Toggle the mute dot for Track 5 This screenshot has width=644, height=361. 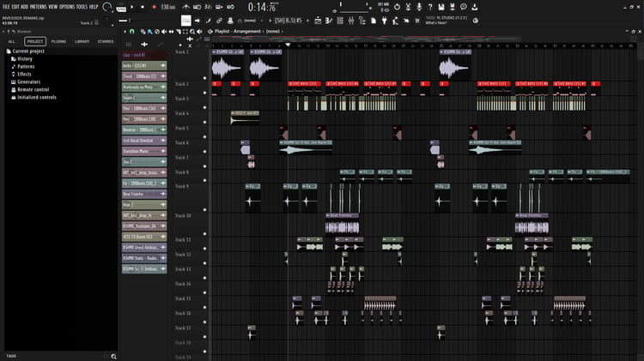point(204,136)
